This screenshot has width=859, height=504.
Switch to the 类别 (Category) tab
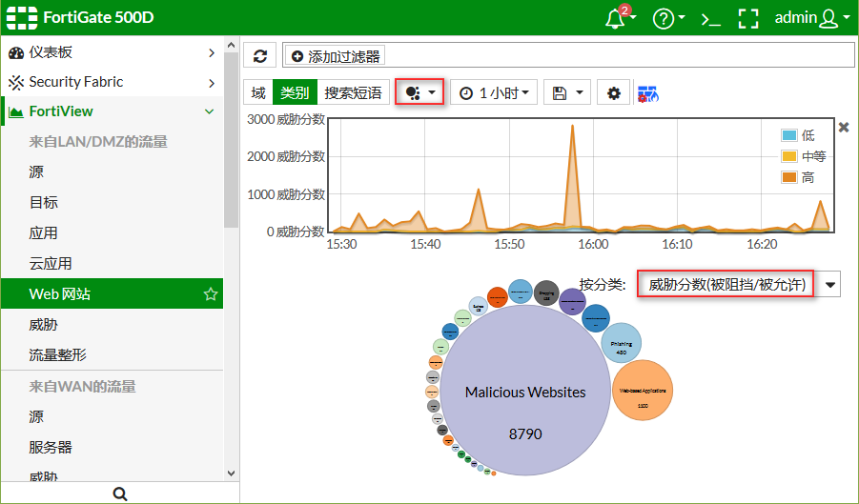pyautogui.click(x=295, y=92)
